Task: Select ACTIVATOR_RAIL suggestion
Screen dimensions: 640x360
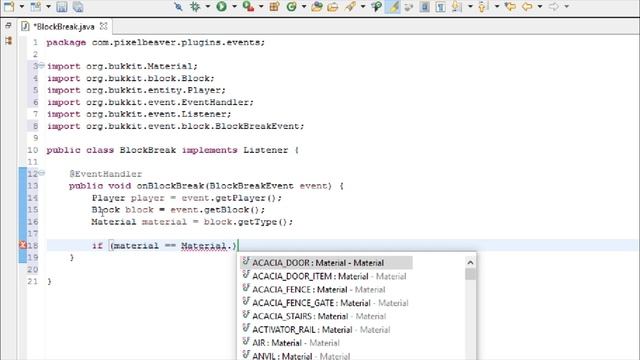Action: point(316,329)
